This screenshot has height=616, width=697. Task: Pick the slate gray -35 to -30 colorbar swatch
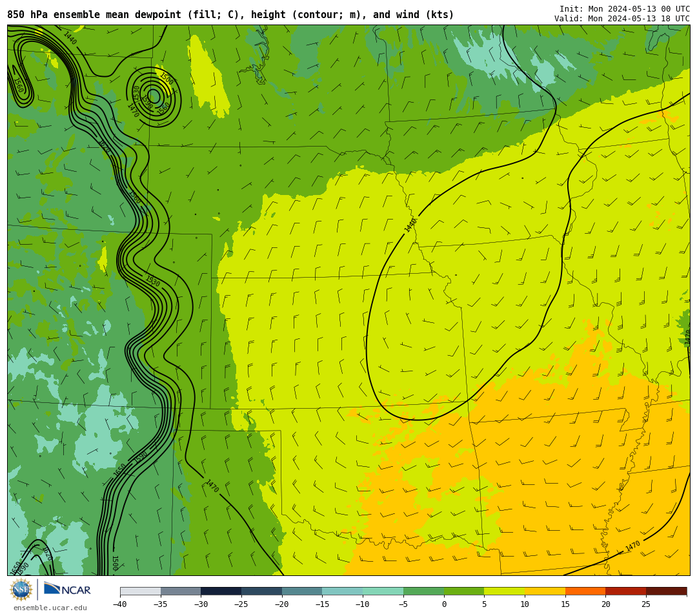click(x=181, y=591)
